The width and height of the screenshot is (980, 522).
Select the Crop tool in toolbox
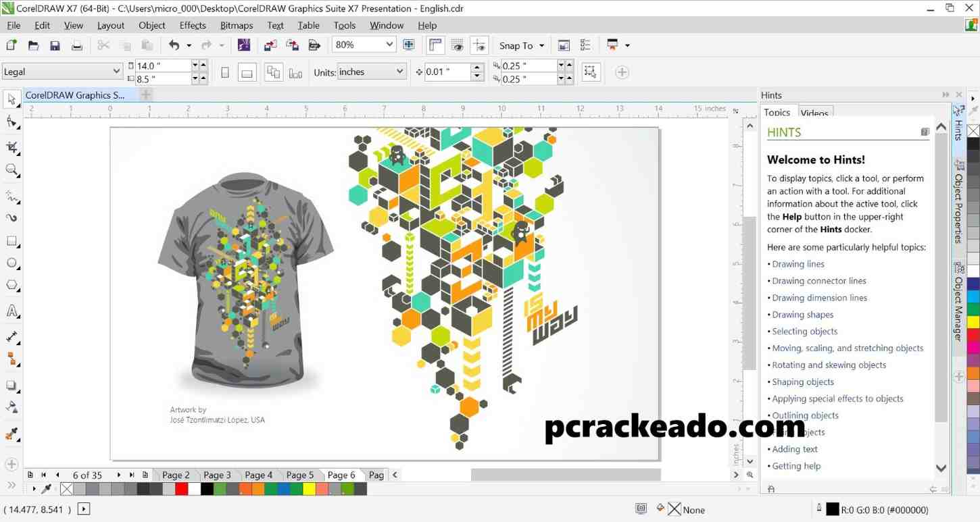(11, 147)
